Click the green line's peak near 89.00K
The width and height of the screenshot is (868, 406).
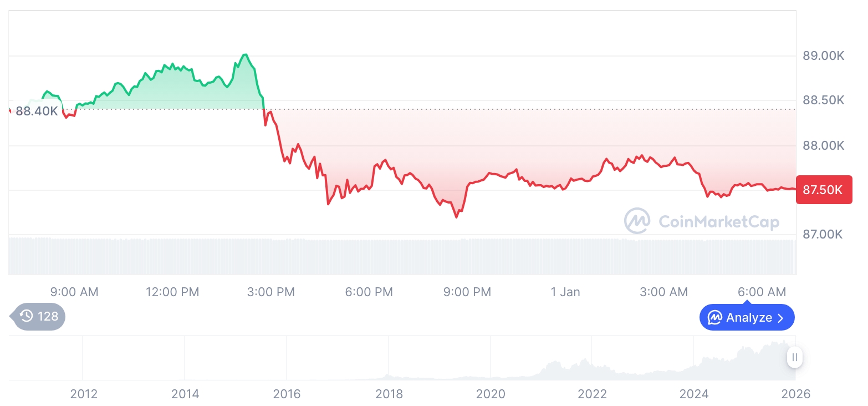point(244,55)
